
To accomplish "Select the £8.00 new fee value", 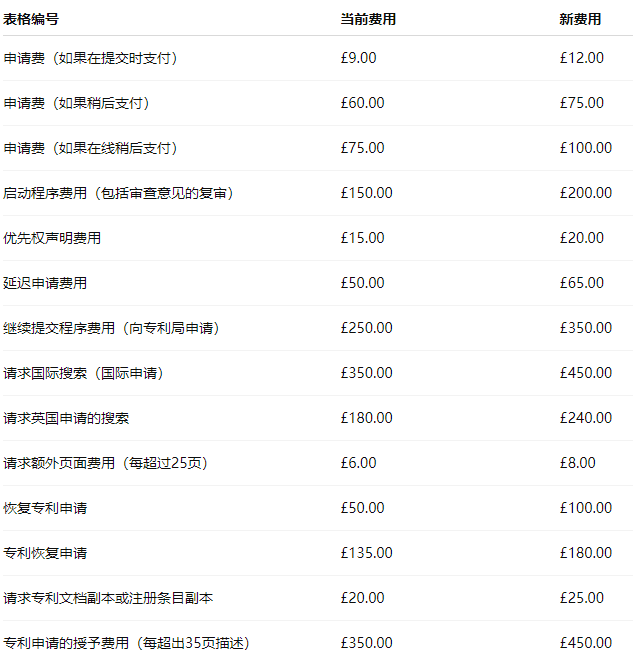I will (x=577, y=463).
